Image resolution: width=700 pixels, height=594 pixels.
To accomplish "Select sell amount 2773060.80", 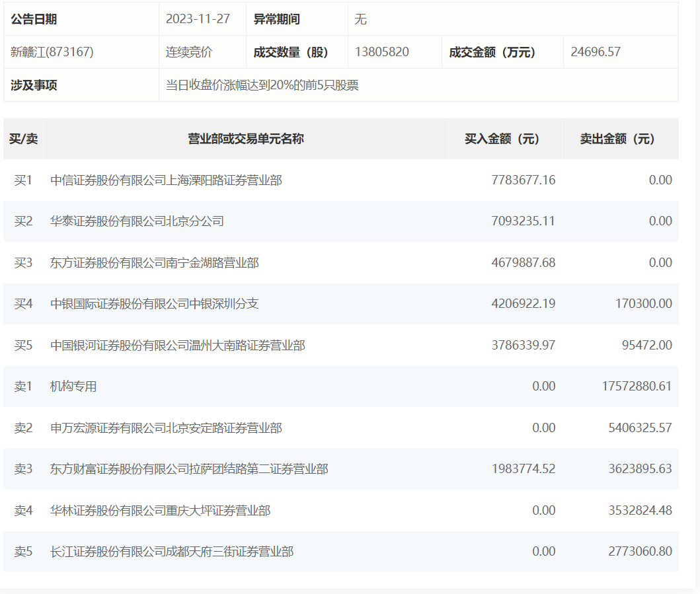I will (x=640, y=551).
